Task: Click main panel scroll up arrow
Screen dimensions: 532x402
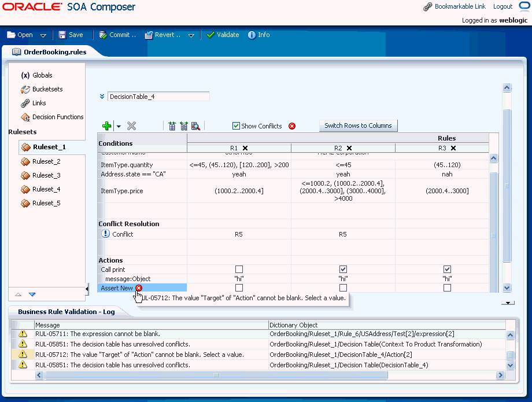Action: [x=507, y=88]
